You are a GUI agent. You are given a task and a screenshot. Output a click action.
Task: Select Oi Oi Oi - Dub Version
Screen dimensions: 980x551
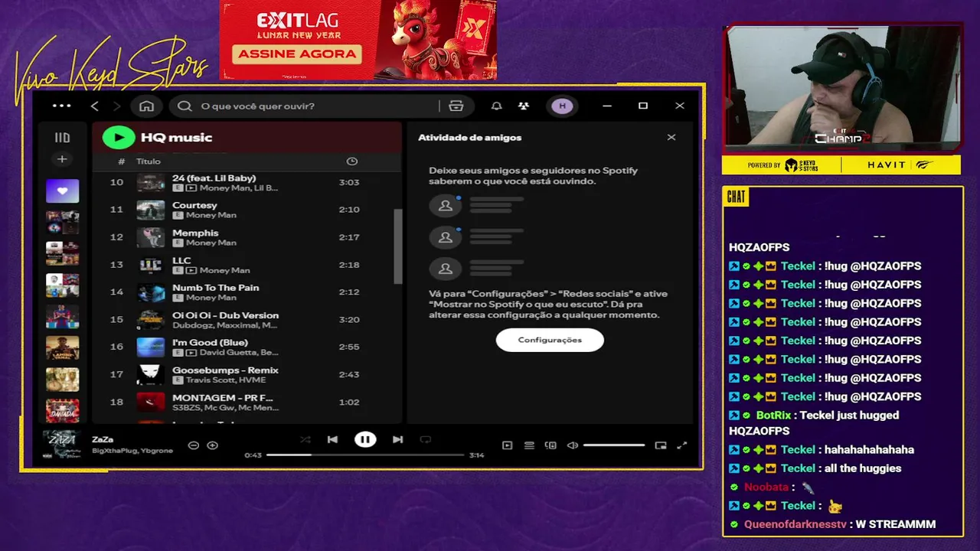click(247, 320)
